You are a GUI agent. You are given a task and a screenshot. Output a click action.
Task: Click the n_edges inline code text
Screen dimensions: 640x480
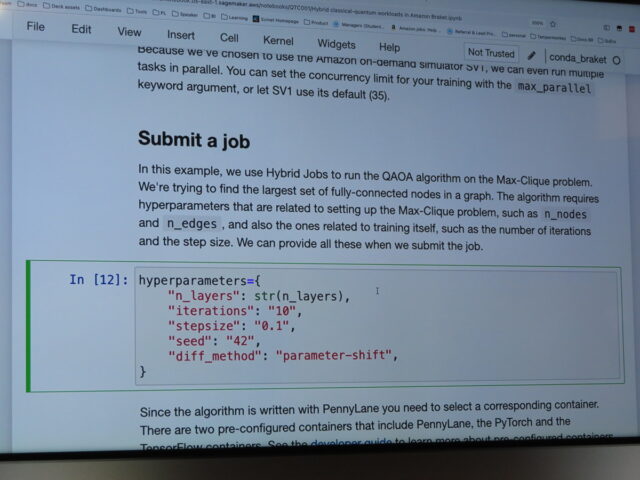192,224
